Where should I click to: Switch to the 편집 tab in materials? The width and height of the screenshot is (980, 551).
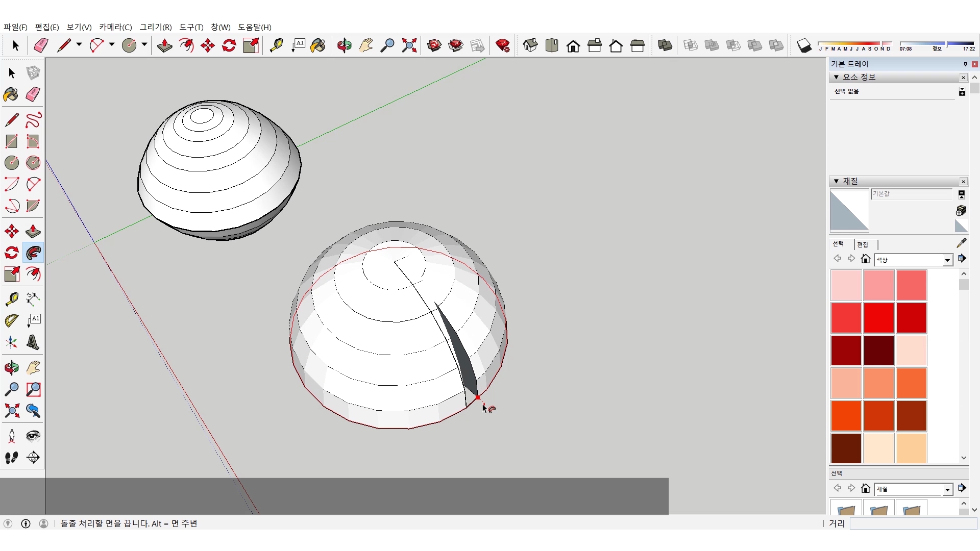(x=863, y=244)
